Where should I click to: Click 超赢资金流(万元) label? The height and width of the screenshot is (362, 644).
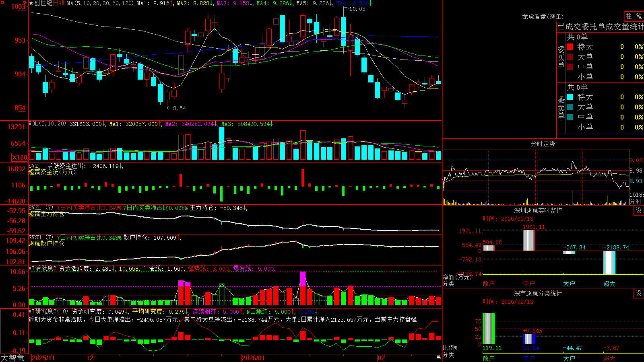coord(52,172)
